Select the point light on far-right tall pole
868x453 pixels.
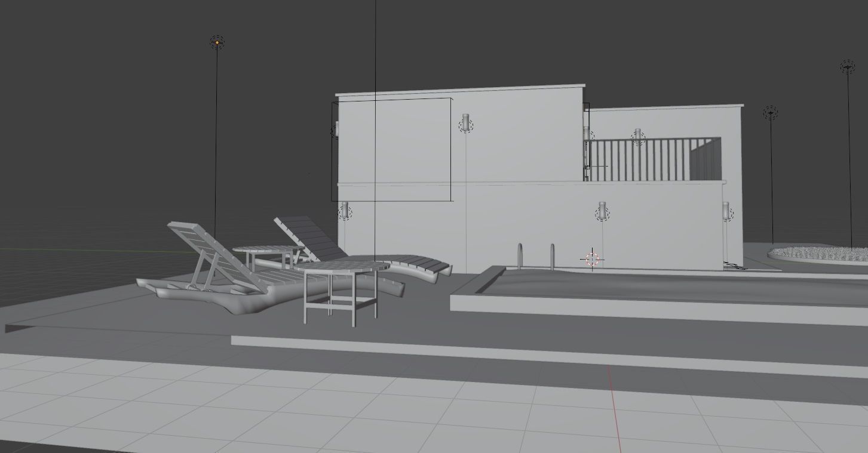click(x=848, y=67)
